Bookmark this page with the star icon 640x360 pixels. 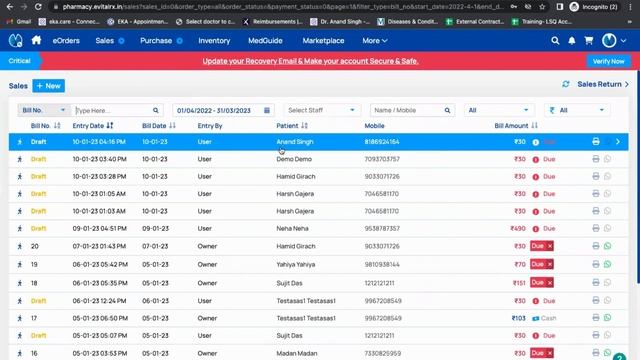coord(542,7)
